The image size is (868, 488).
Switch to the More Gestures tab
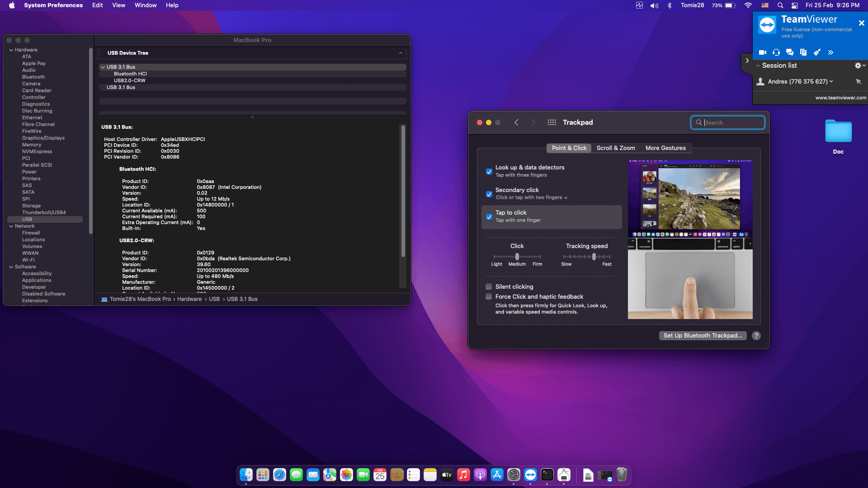(665, 148)
